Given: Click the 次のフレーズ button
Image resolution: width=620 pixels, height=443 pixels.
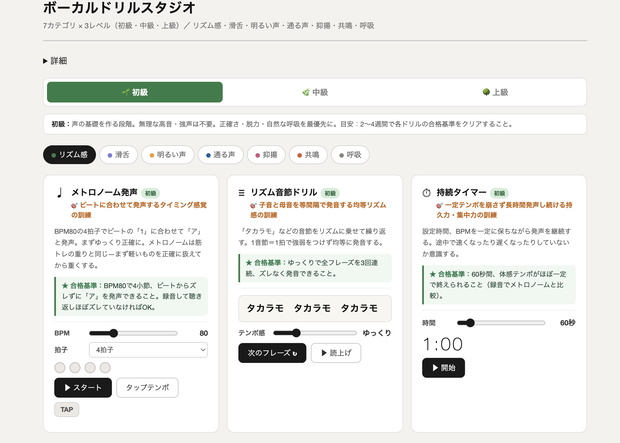Looking at the screenshot, I should pyautogui.click(x=272, y=353).
